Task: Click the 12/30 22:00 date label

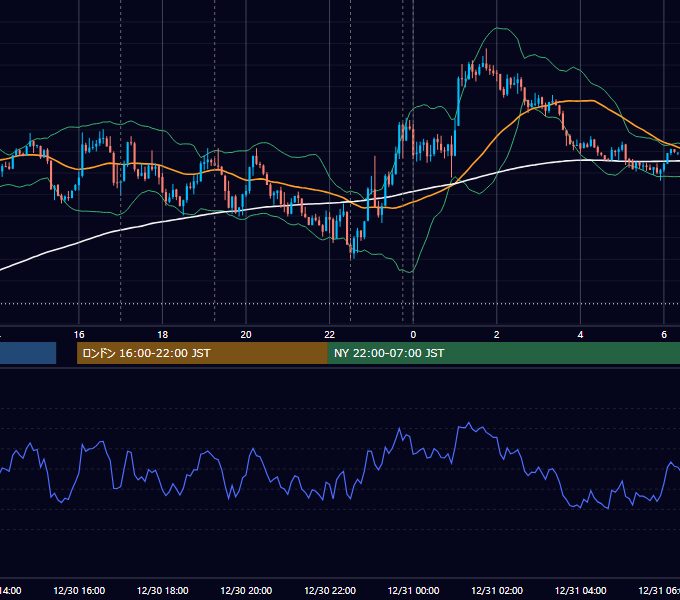Action: click(330, 591)
